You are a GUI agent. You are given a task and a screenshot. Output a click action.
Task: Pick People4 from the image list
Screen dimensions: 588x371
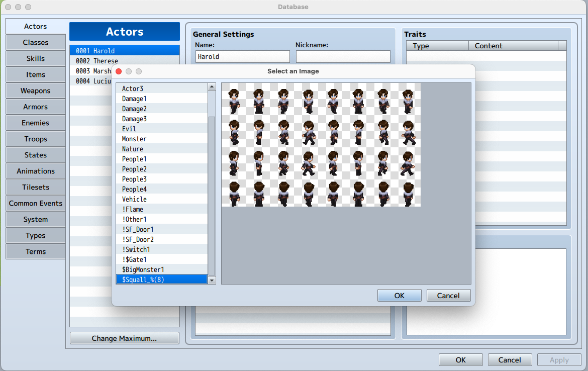[x=162, y=189]
